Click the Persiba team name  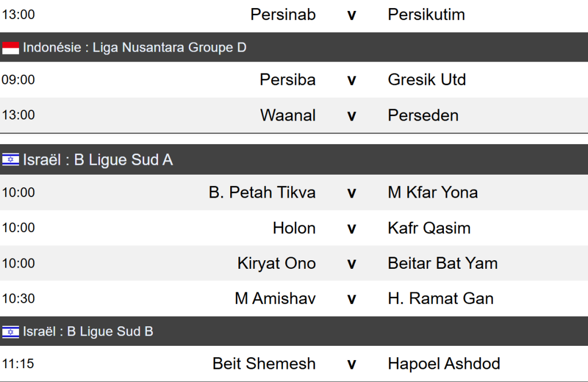tap(288, 79)
